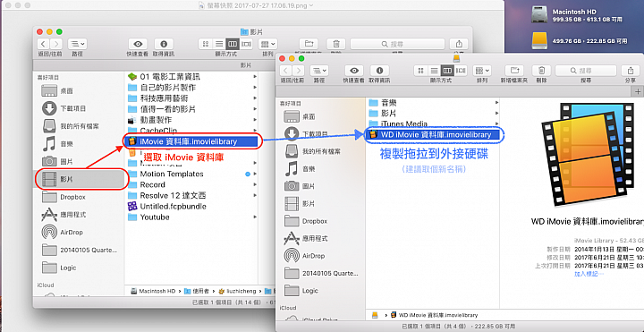Viewport: 644px width, 332px height.
Task: Select iMovie 資料庫.imovielibrary file
Action: [191, 141]
